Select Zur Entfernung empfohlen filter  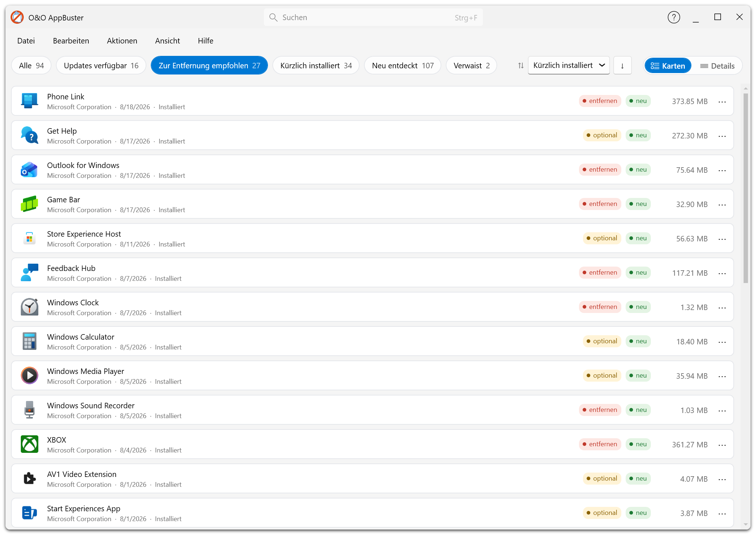[209, 66]
